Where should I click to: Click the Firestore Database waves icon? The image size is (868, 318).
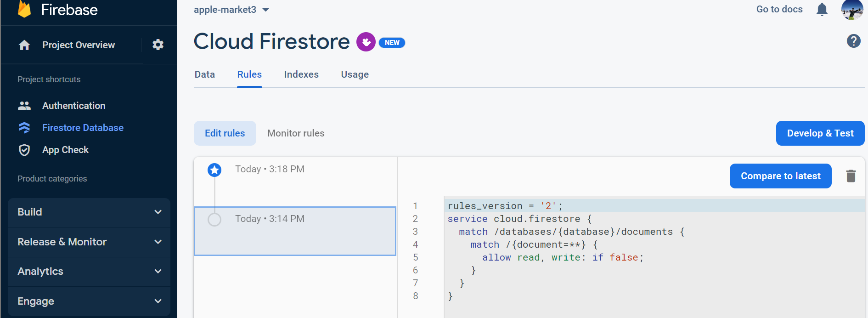(24, 128)
